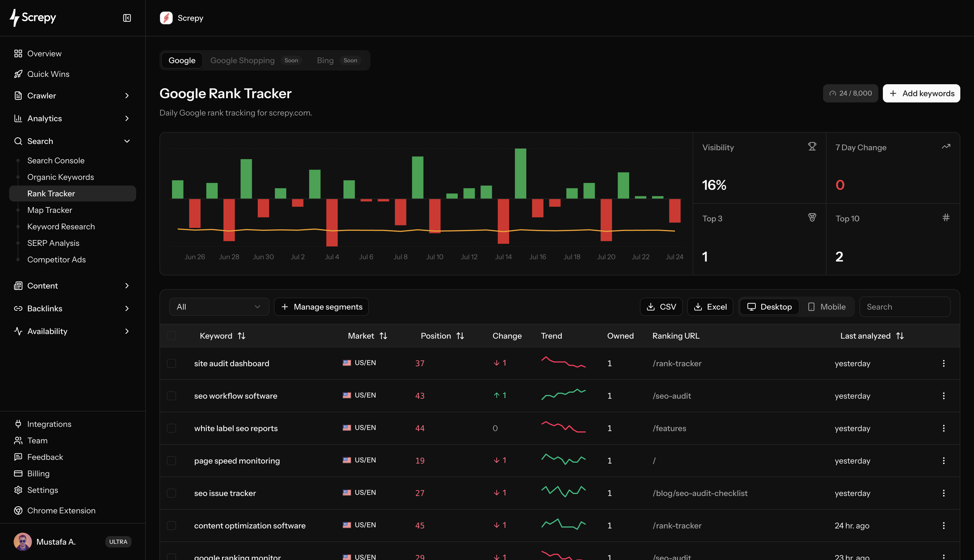Click the 7 Day Change trend icon
Image resolution: width=974 pixels, height=560 pixels.
946,147
